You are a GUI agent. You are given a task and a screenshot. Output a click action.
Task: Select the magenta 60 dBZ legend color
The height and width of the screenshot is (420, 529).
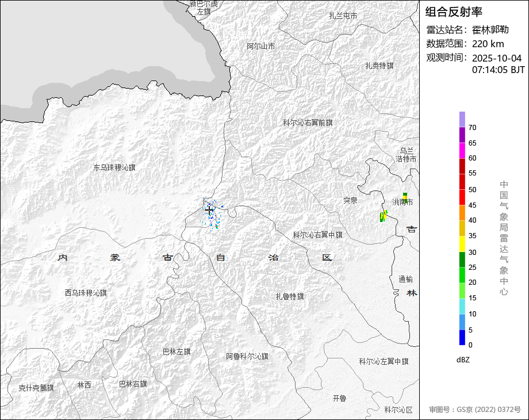[x=462, y=150]
